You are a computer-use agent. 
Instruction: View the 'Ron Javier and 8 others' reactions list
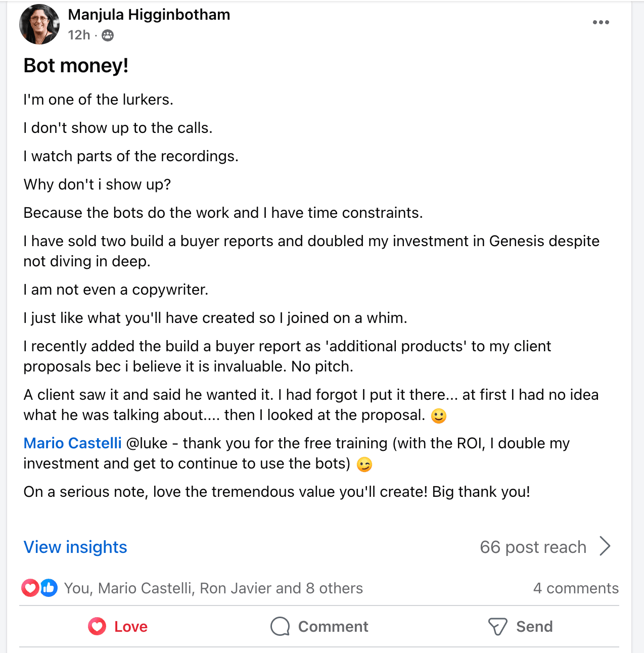281,588
